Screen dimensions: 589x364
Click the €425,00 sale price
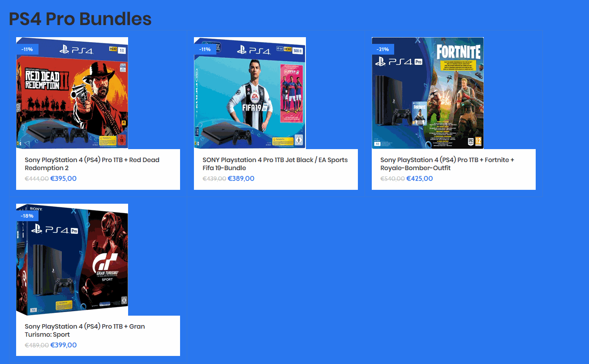pos(420,179)
